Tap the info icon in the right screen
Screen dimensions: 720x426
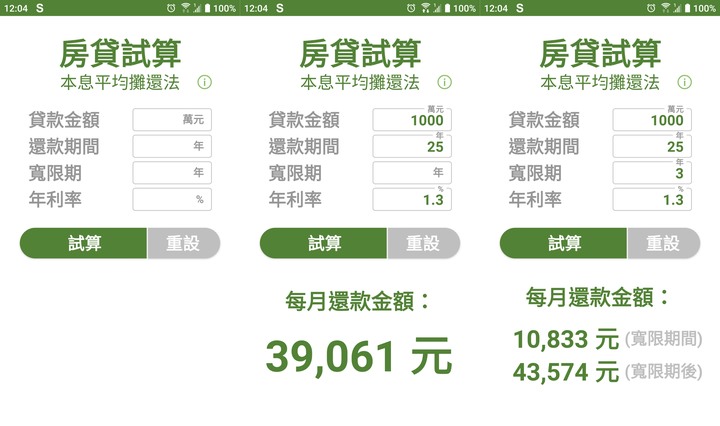coord(684,82)
